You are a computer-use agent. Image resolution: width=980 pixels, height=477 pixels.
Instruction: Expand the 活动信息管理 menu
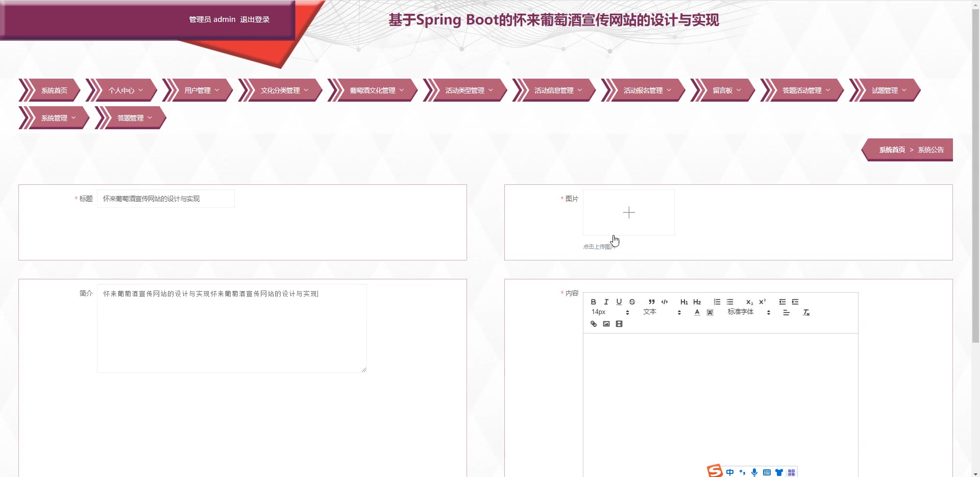(x=554, y=90)
